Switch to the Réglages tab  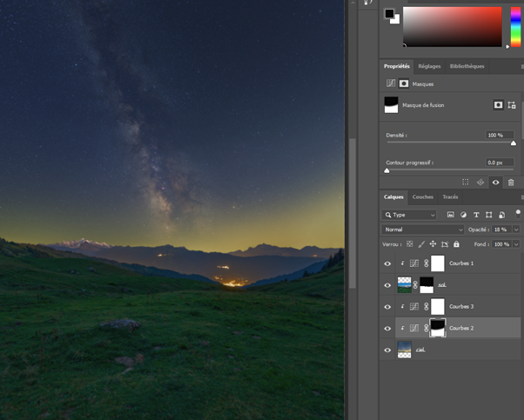(x=429, y=66)
